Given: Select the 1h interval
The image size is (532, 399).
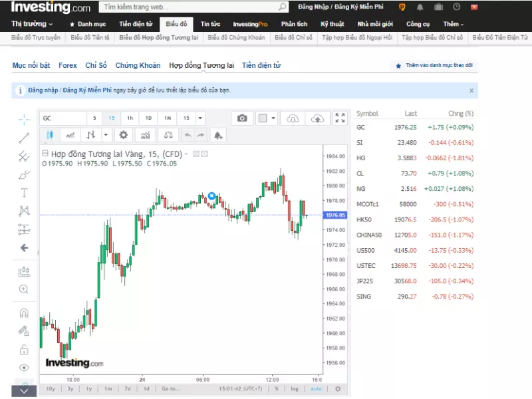Looking at the screenshot, I should tap(130, 118).
